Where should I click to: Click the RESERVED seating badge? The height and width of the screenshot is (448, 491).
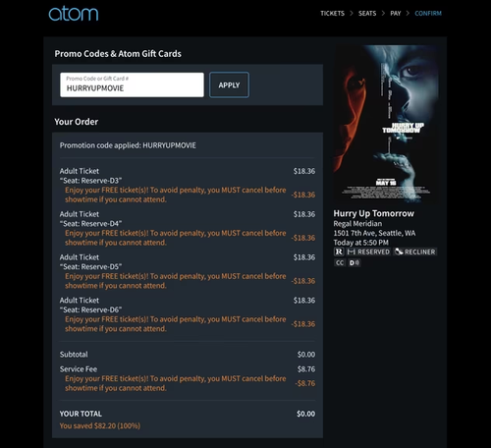click(x=368, y=252)
